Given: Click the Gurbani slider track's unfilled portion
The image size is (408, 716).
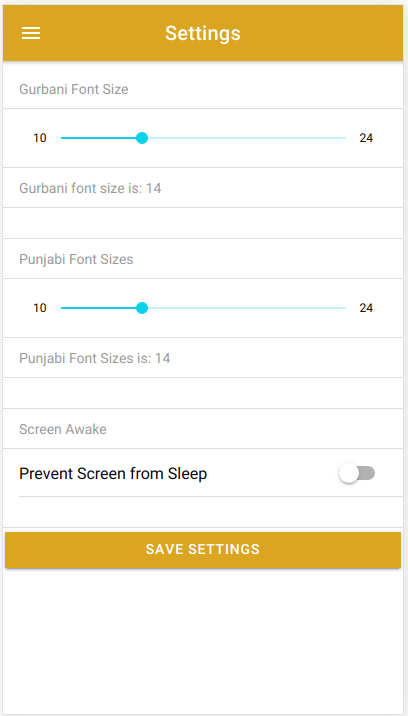Looking at the screenshot, I should pos(247,138).
